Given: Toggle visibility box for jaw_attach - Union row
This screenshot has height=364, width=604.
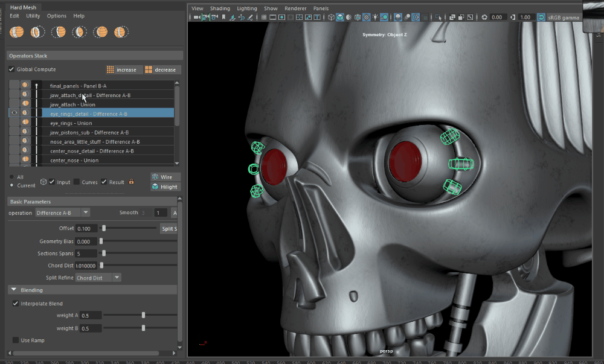Looking at the screenshot, I should [14, 103].
